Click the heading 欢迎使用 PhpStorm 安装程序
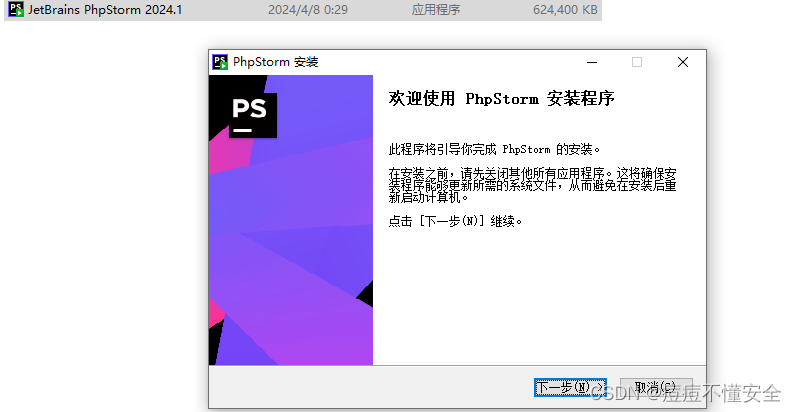Screen dimensions: 797x412 coord(501,98)
